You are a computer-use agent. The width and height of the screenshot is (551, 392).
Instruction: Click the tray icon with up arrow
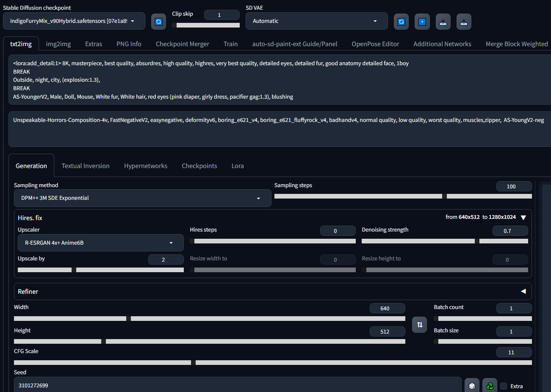point(443,22)
